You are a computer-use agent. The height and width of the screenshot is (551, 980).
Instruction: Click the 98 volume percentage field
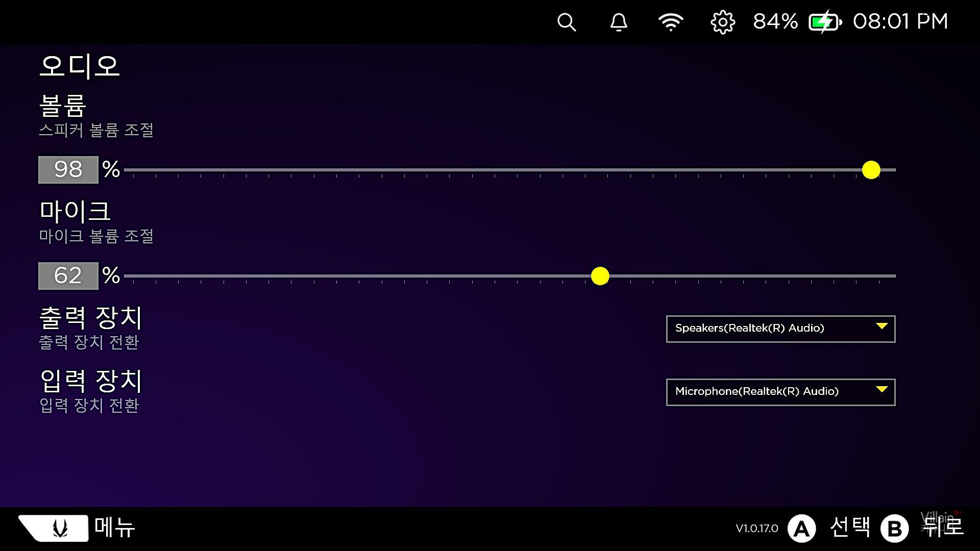tap(68, 170)
